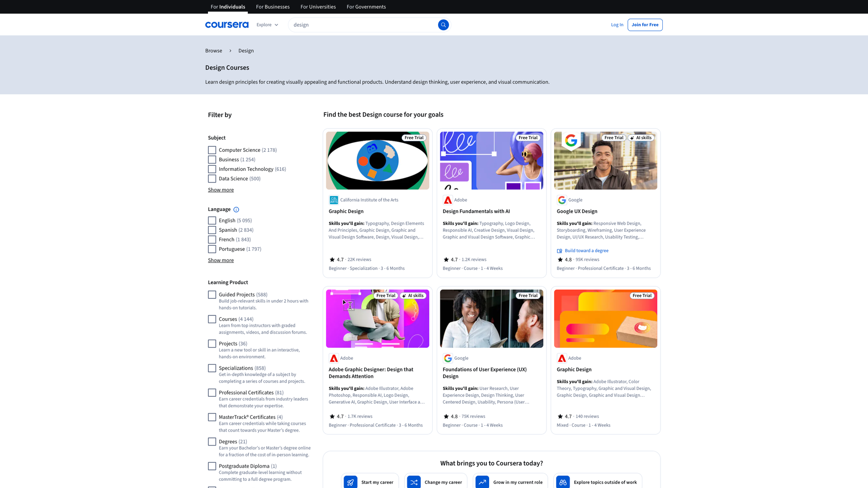Click the shuffle icon beside Change my career
The height and width of the screenshot is (488, 868).
pyautogui.click(x=414, y=482)
